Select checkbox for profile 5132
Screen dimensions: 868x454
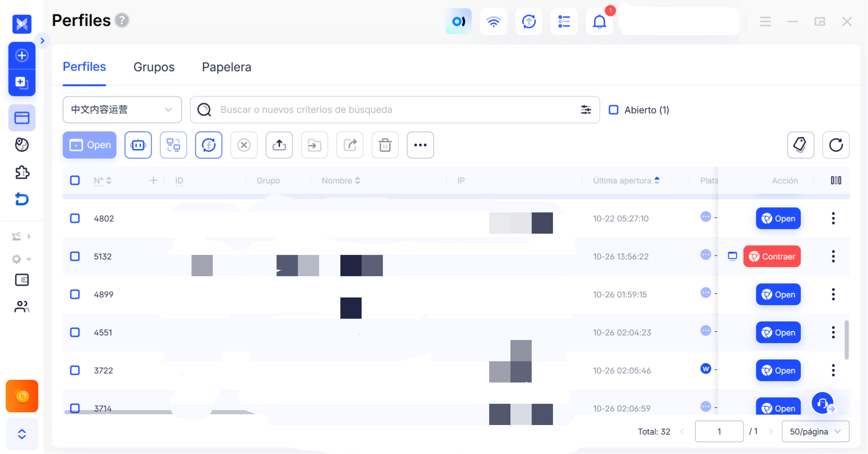click(75, 257)
